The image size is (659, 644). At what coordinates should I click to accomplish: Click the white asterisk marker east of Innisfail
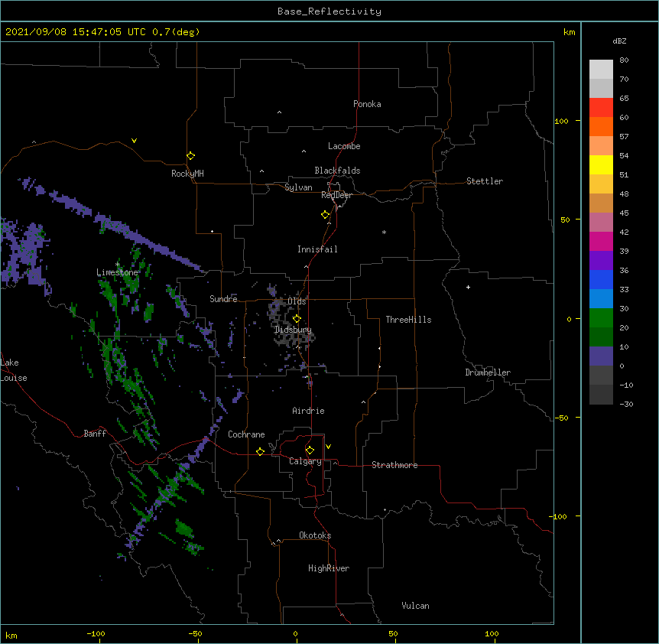tap(384, 232)
